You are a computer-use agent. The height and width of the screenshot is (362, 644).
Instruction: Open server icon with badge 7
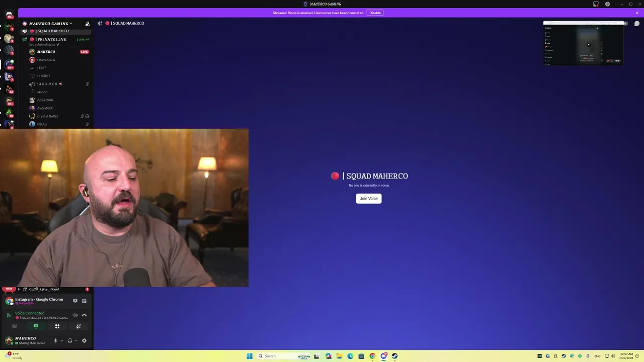point(9,77)
